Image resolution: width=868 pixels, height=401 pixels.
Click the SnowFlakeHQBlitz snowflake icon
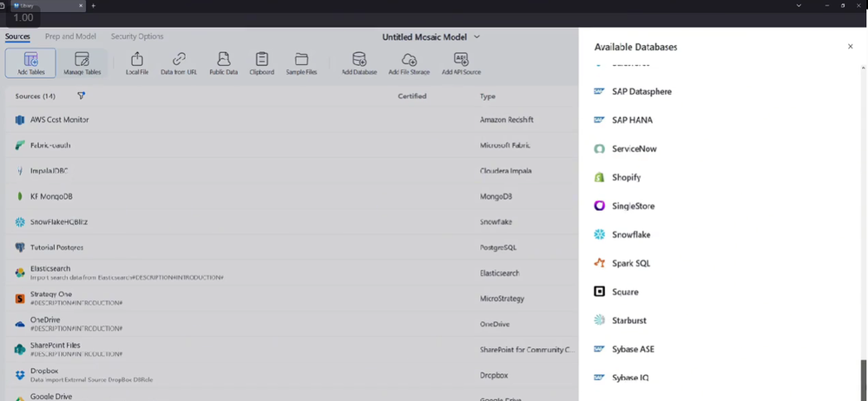coord(20,222)
